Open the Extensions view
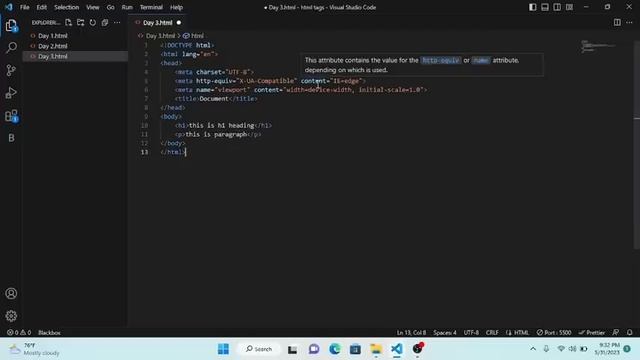This screenshot has height=360, width=640. pos(11,116)
